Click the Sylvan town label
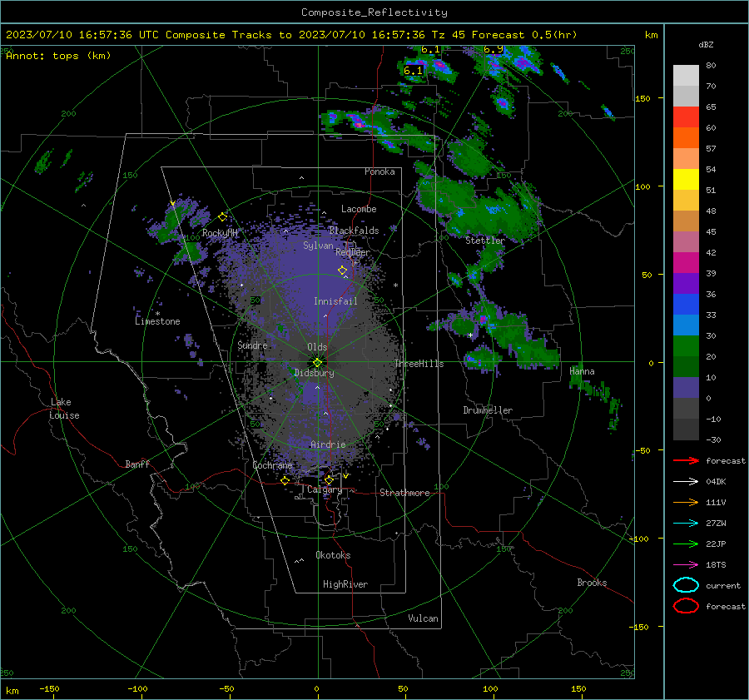Screen dimensions: 749x700 pyautogui.click(x=318, y=246)
